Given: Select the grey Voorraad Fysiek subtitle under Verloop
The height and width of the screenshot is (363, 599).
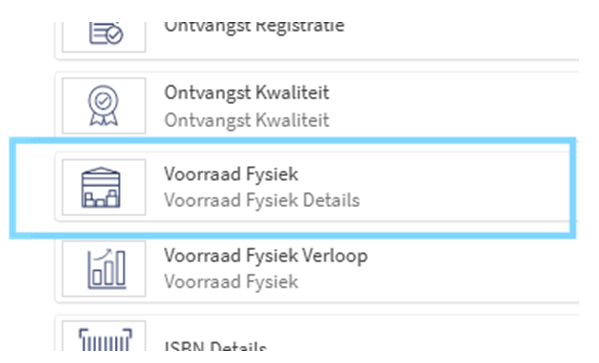Looking at the screenshot, I should point(231,282).
